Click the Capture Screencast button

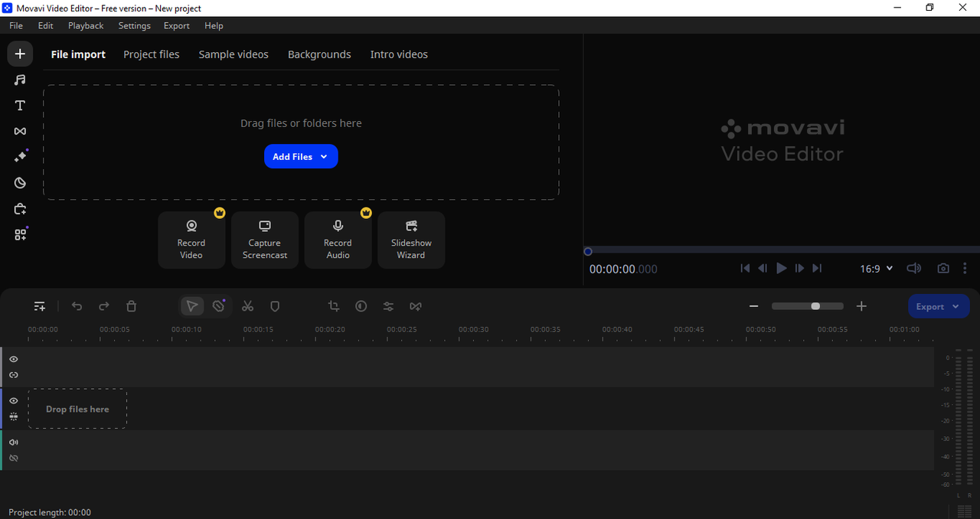tap(265, 240)
